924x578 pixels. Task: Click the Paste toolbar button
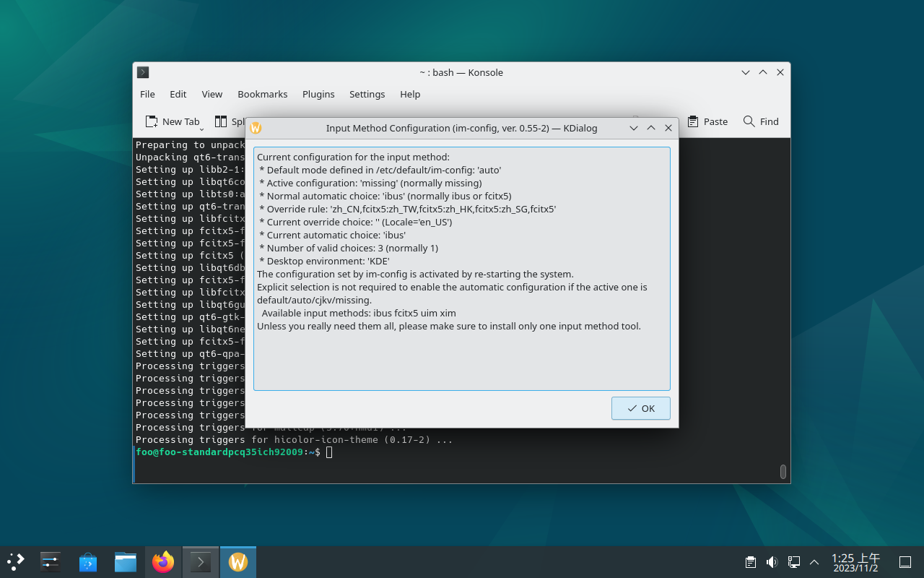pos(707,121)
